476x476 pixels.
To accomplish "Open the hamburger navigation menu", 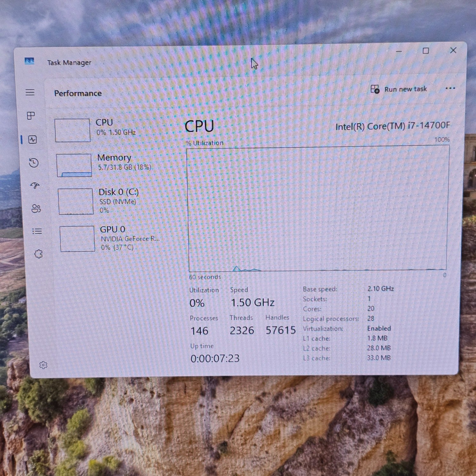I will 30,92.
